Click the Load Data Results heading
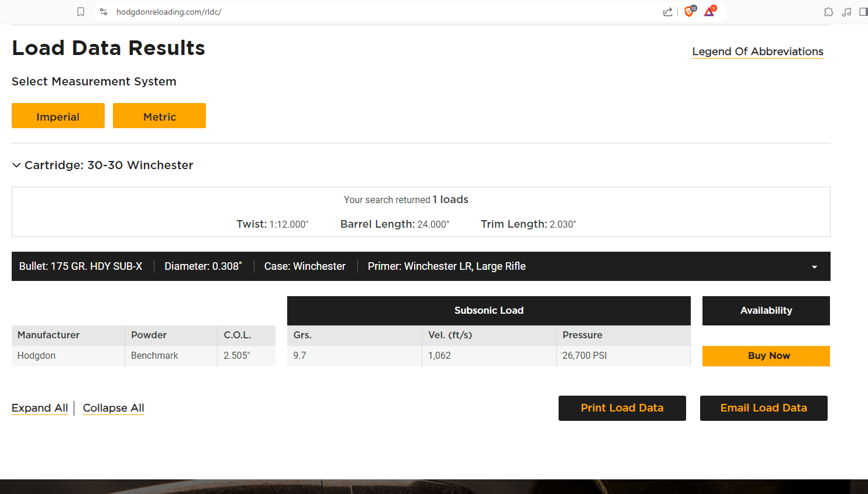This screenshot has height=494, width=868. click(108, 48)
